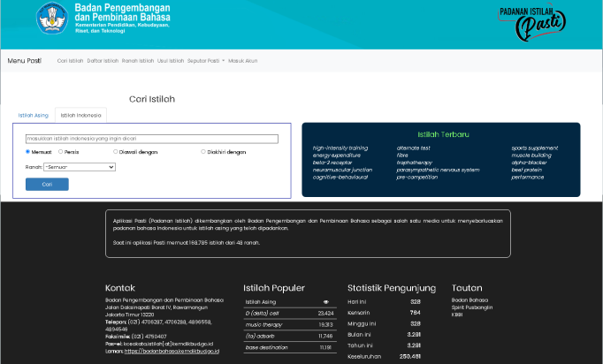Screen dimensions: 603x364
Task: Select the Persis radio option
Action: (61, 152)
